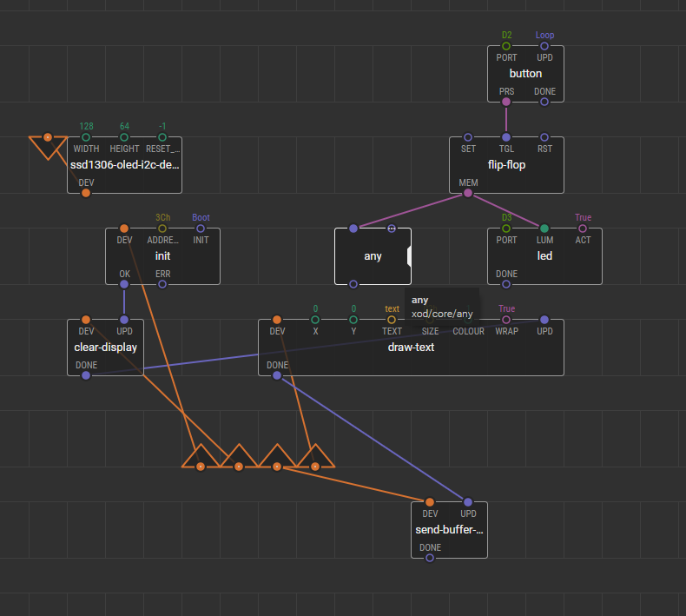The height and width of the screenshot is (616, 686).
Task: Select the any node
Action: (x=373, y=256)
